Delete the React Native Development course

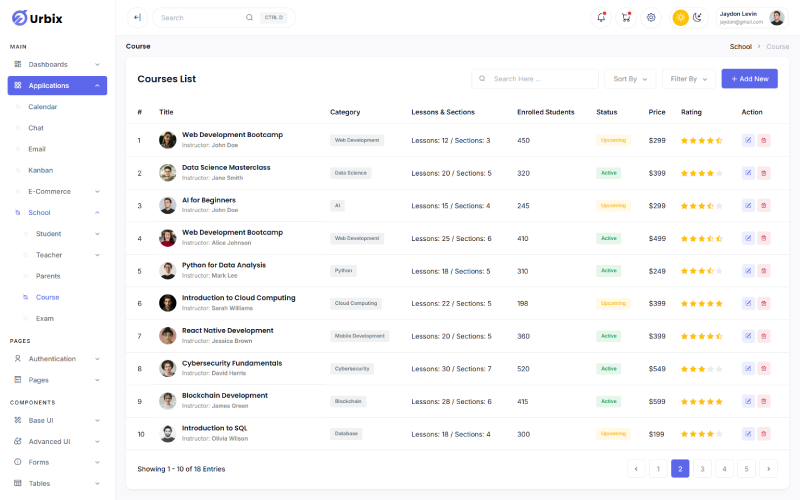764,336
